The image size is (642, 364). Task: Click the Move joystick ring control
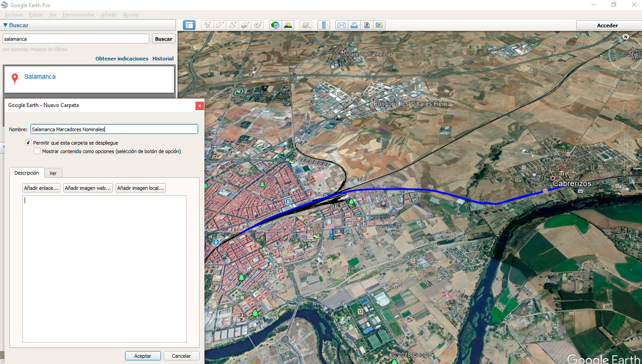click(x=626, y=85)
